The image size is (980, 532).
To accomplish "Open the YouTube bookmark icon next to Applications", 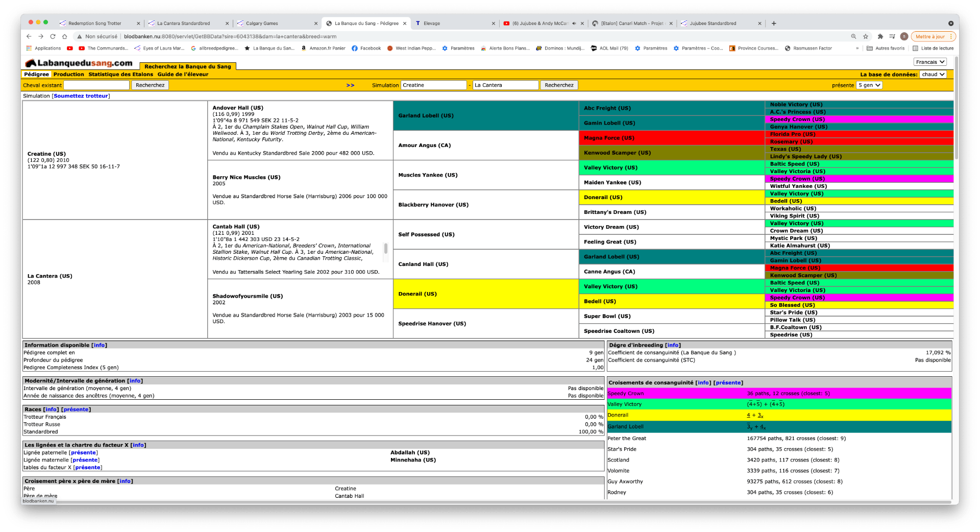I will point(70,48).
